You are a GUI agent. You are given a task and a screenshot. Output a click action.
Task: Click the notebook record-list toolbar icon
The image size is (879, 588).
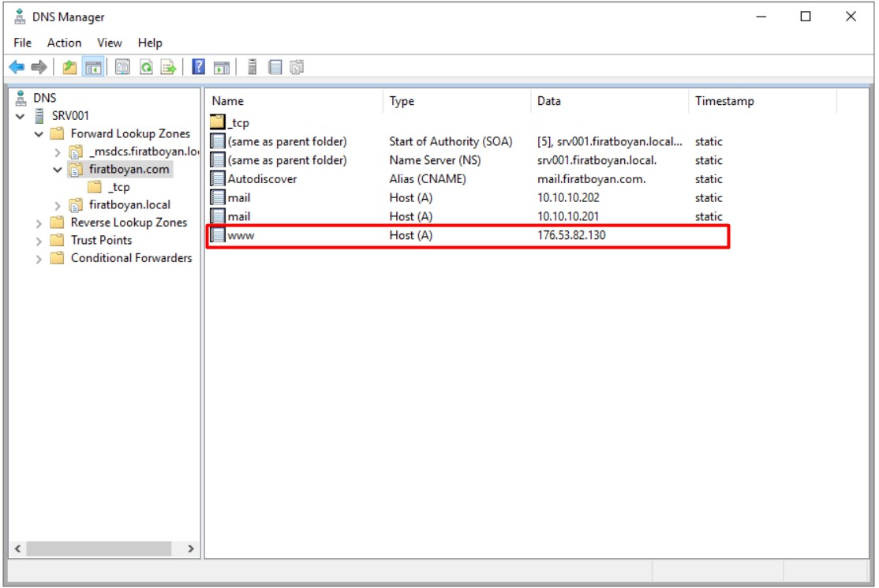(x=275, y=67)
